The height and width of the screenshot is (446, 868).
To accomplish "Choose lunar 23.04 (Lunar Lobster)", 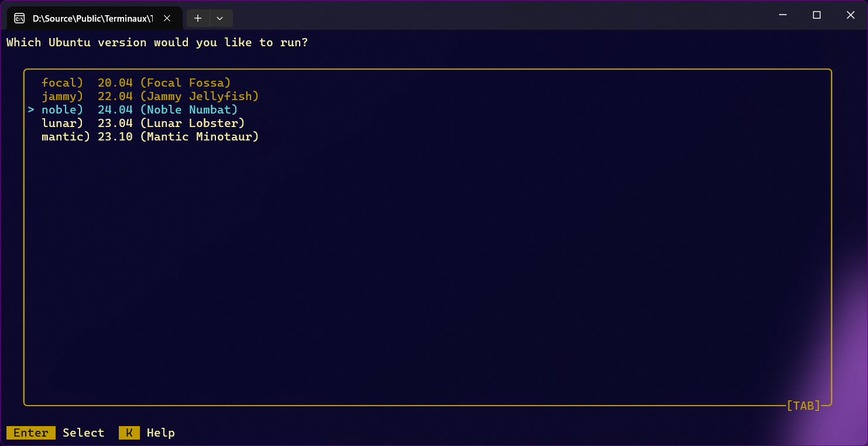I will coord(143,123).
